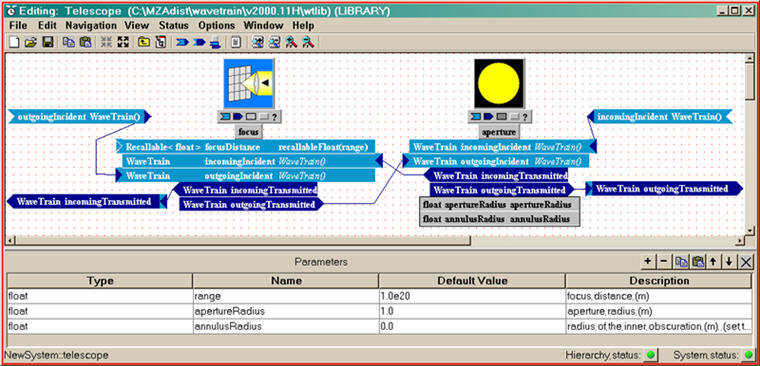Click the horizontal scrollbar of the canvas

(377, 240)
